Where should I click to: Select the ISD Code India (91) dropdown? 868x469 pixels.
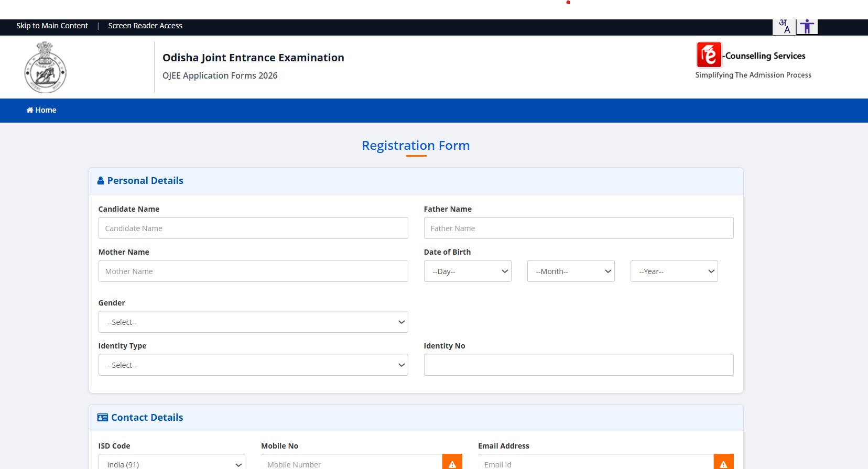(171, 463)
